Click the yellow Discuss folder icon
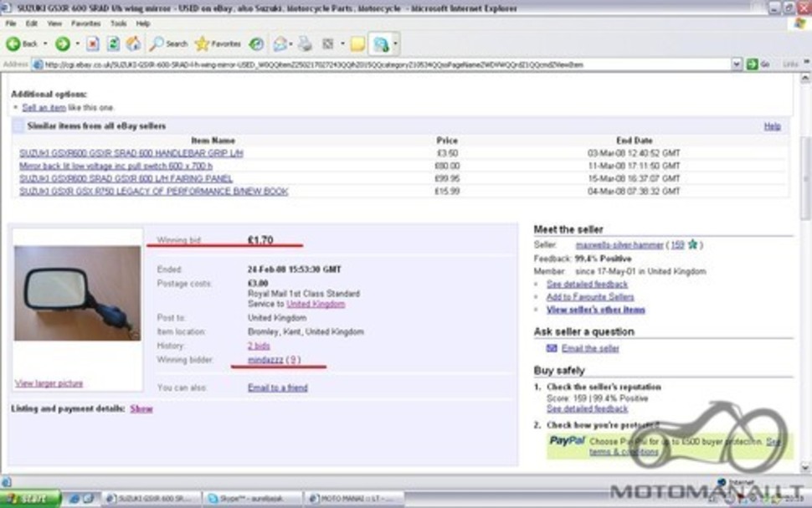Screen dimensions: 812x508 pos(357,44)
